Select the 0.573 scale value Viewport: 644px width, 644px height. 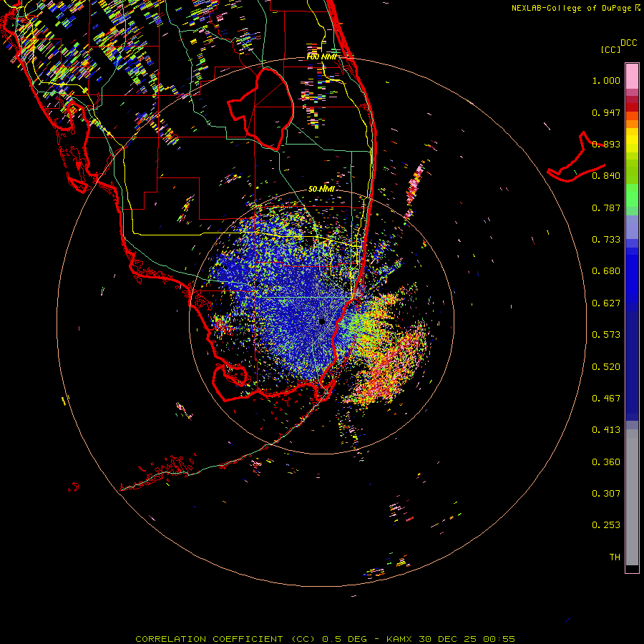[x=606, y=335]
